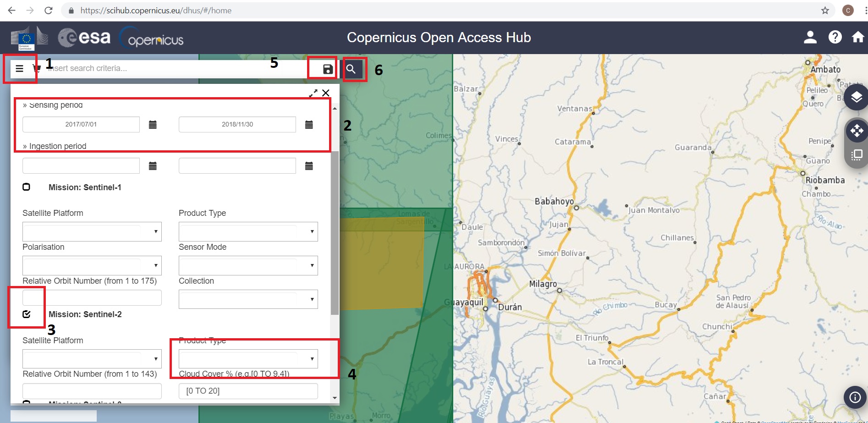
Task: Open the map layers switcher
Action: point(856,97)
